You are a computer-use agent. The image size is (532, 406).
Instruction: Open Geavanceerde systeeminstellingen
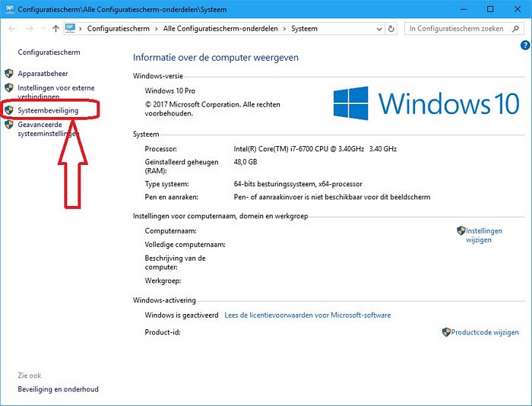click(47, 129)
